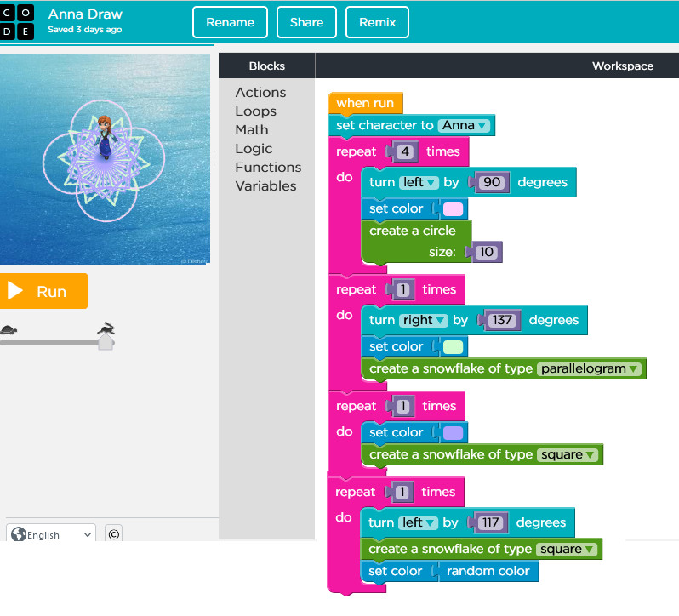Open the Actions block category
The image size is (679, 616).
point(260,92)
